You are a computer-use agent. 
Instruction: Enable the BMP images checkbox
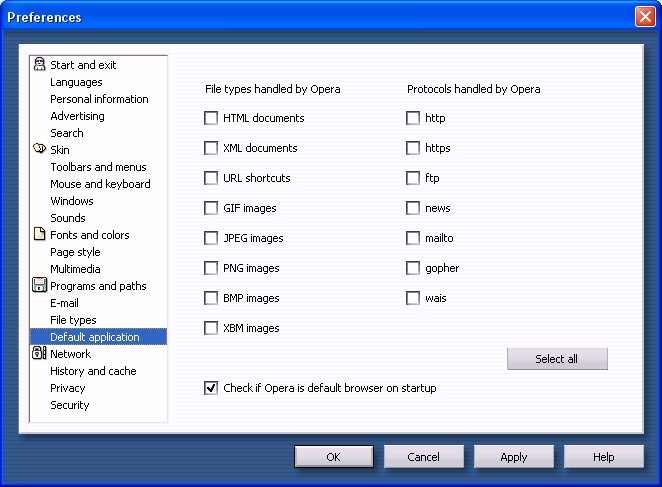211,298
